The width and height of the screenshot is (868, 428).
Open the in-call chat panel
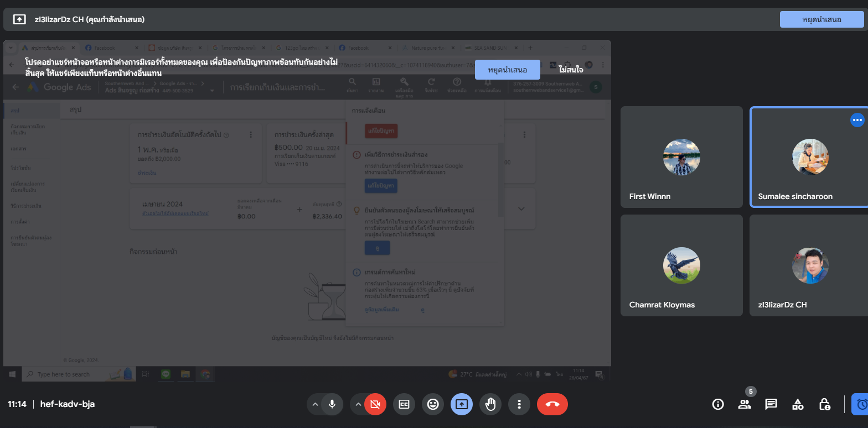[771, 404]
